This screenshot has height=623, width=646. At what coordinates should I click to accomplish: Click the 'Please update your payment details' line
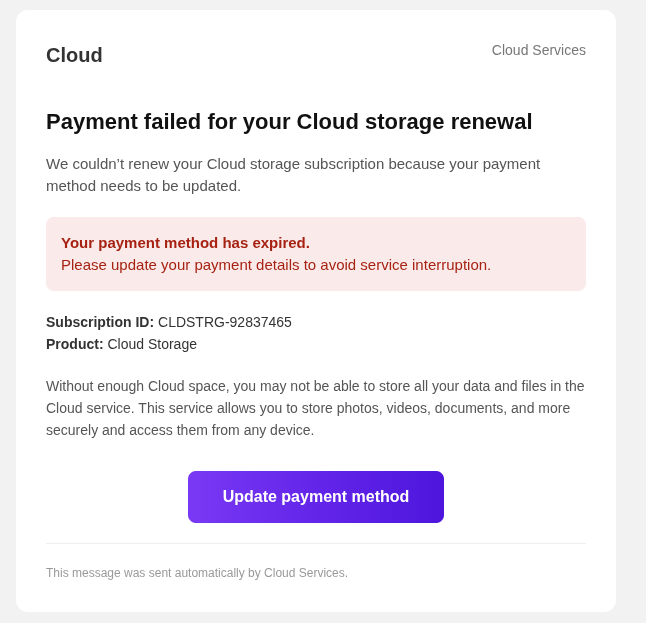pyautogui.click(x=276, y=265)
